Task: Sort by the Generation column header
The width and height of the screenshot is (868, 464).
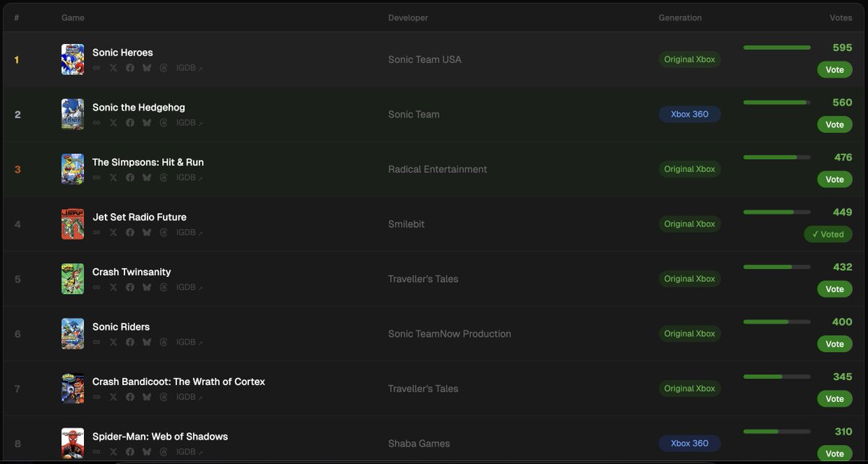Action: click(x=680, y=17)
